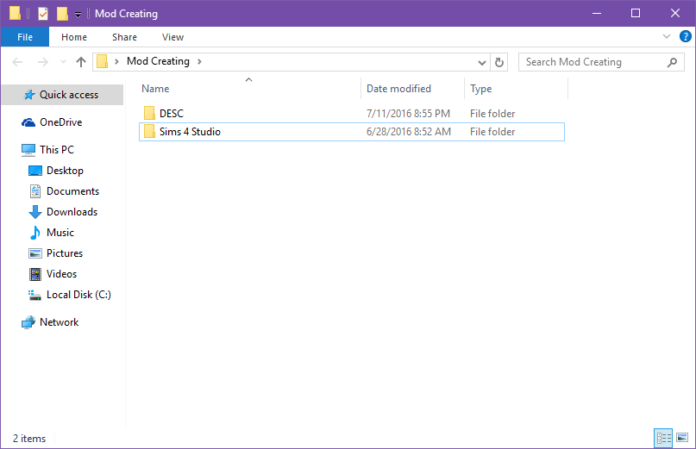Click the Properties quick access toolbar icon

pyautogui.click(x=42, y=14)
